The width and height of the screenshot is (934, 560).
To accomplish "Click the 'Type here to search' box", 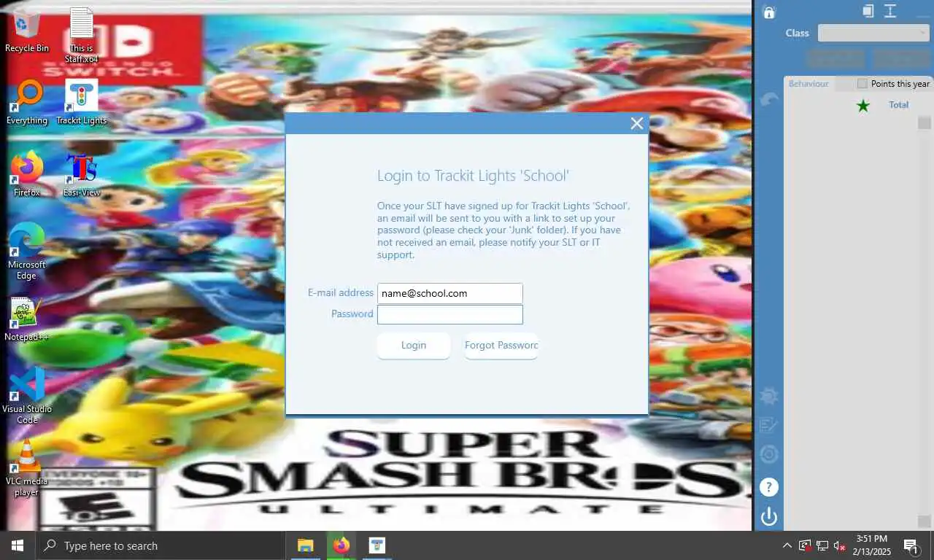I will [160, 545].
